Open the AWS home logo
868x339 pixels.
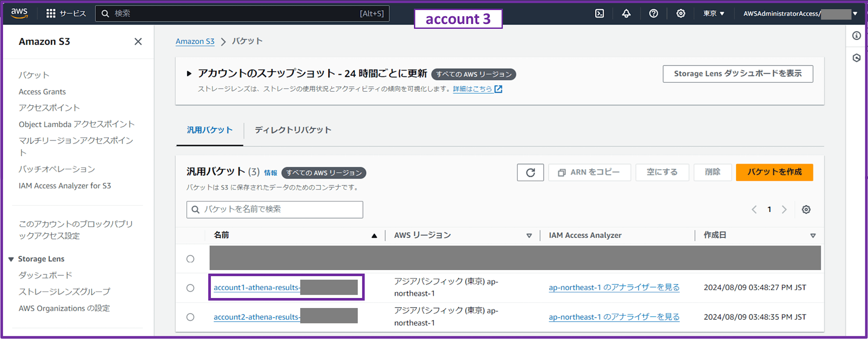(19, 13)
